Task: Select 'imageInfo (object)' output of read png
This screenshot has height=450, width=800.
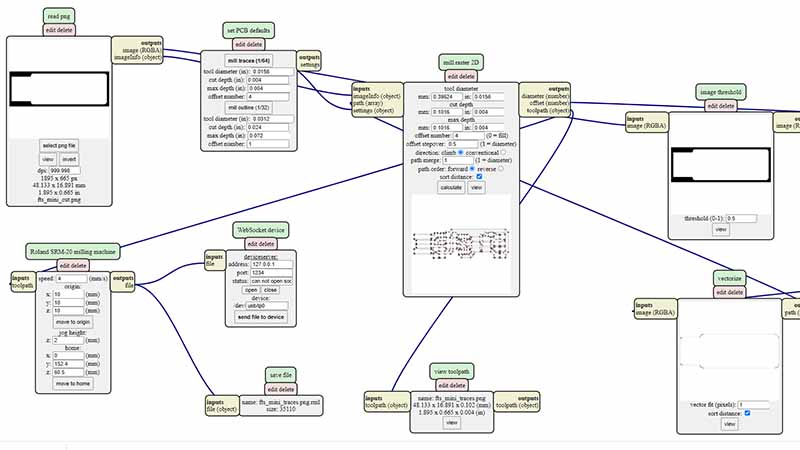Action: point(137,58)
